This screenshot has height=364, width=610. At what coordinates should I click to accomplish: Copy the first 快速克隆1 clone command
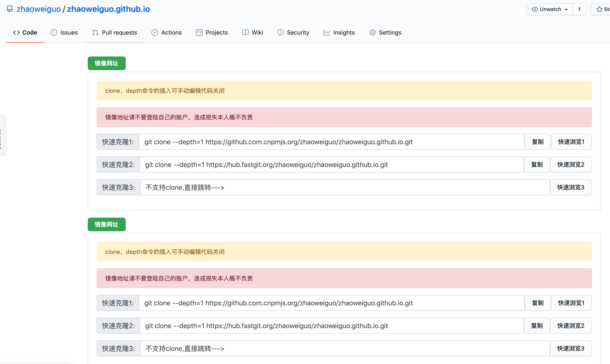coord(537,142)
